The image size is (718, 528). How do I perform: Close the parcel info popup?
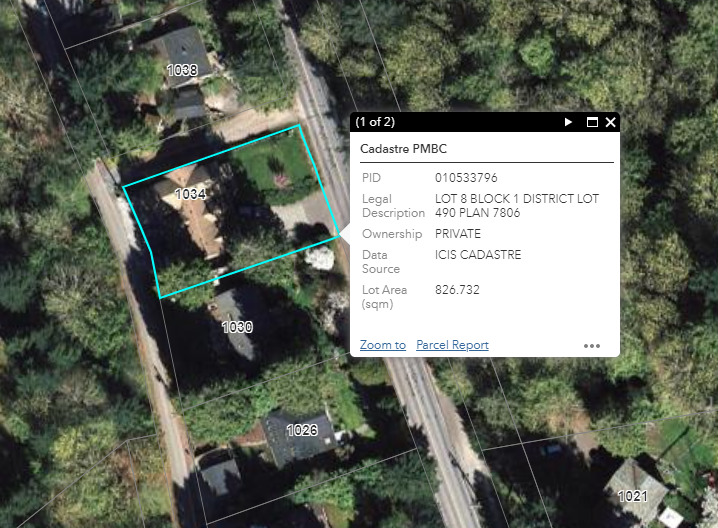click(610, 122)
